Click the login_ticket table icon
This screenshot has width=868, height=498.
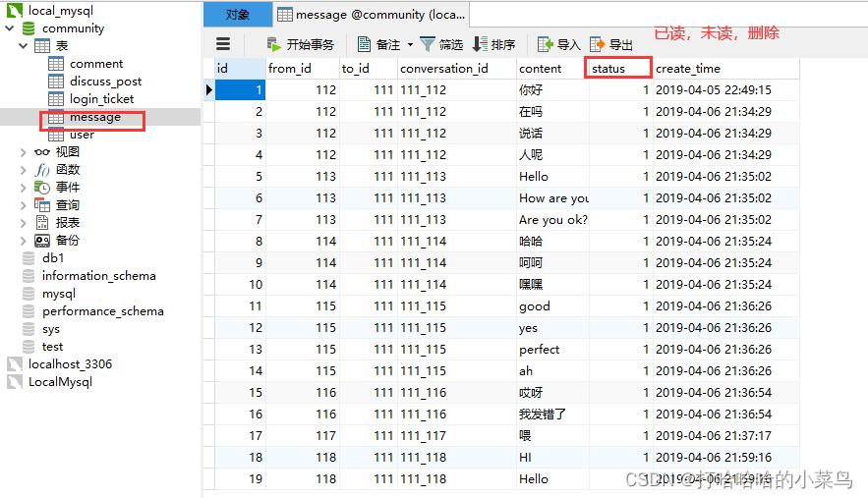click(x=56, y=98)
